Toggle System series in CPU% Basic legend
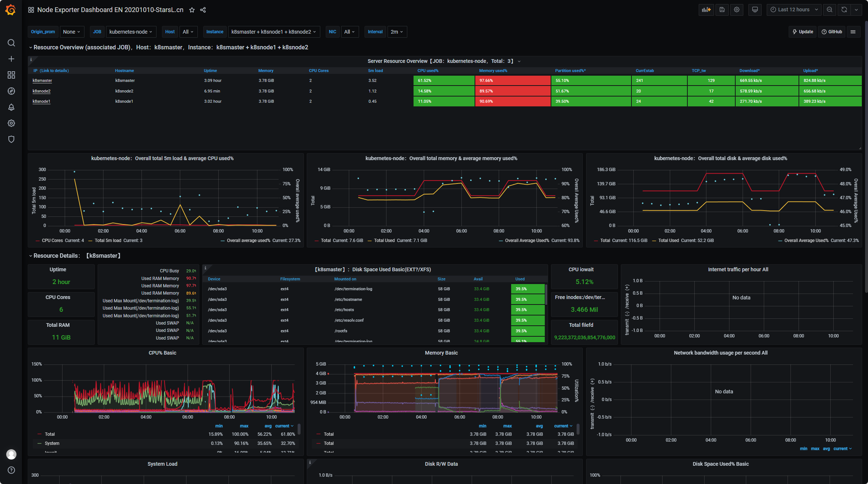This screenshot has width=868, height=484. pyautogui.click(x=52, y=443)
